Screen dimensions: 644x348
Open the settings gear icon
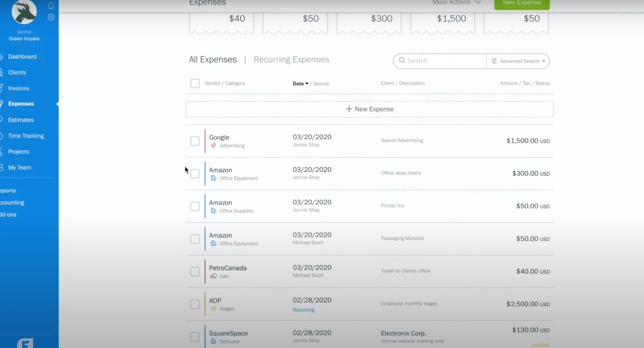[51, 17]
